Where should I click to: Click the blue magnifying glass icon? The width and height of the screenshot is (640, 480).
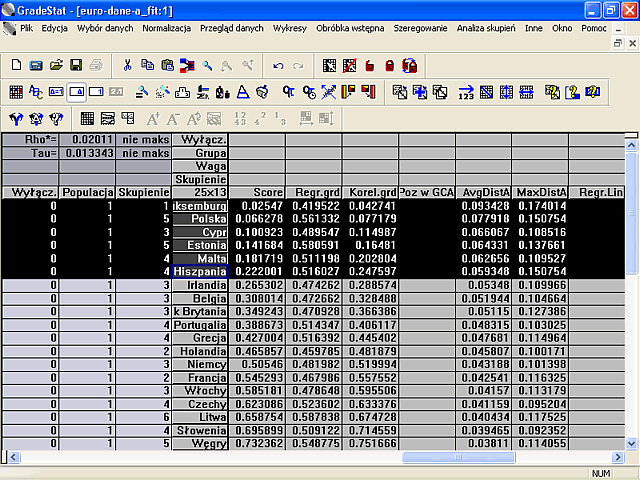[x=207, y=66]
